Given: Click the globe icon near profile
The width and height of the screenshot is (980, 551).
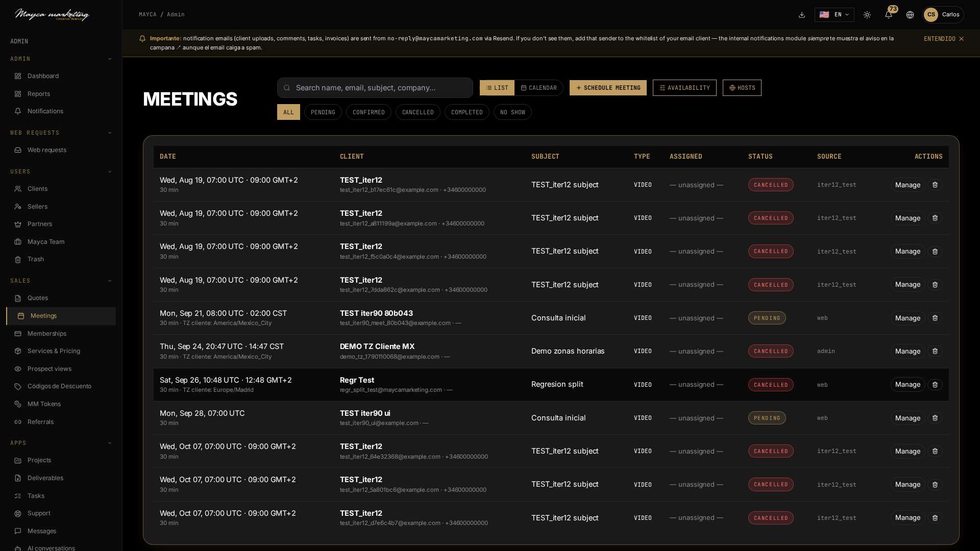Looking at the screenshot, I should coord(910,15).
